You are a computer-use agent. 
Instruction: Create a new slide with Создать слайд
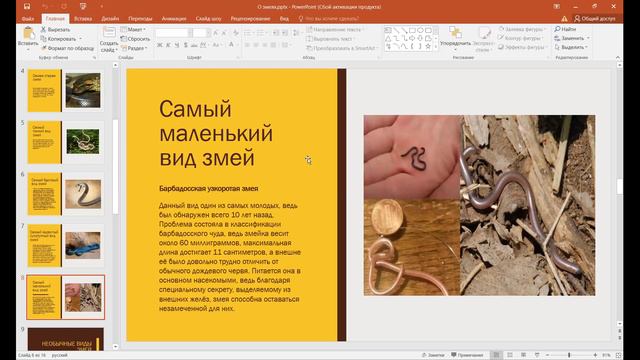[x=109, y=40]
